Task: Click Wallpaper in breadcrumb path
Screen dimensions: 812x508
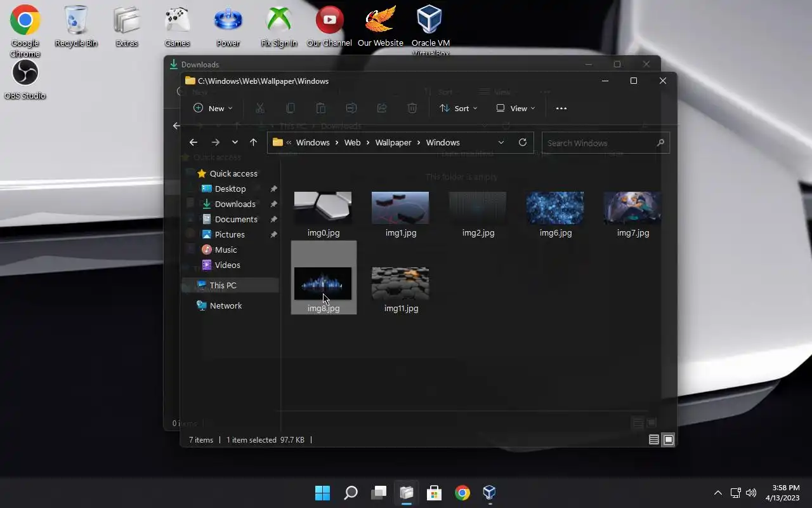Action: [x=393, y=143]
